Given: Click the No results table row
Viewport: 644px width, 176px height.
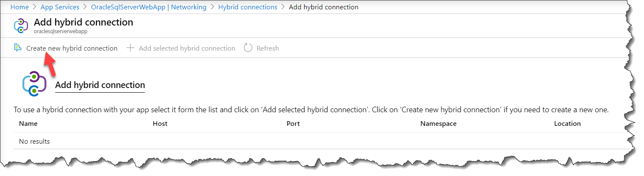Looking at the screenshot, I should pos(34,141).
